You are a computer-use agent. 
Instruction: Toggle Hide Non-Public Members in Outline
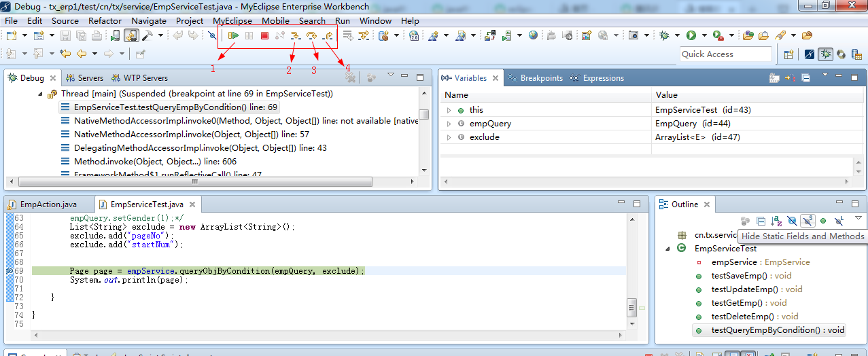pos(823,221)
